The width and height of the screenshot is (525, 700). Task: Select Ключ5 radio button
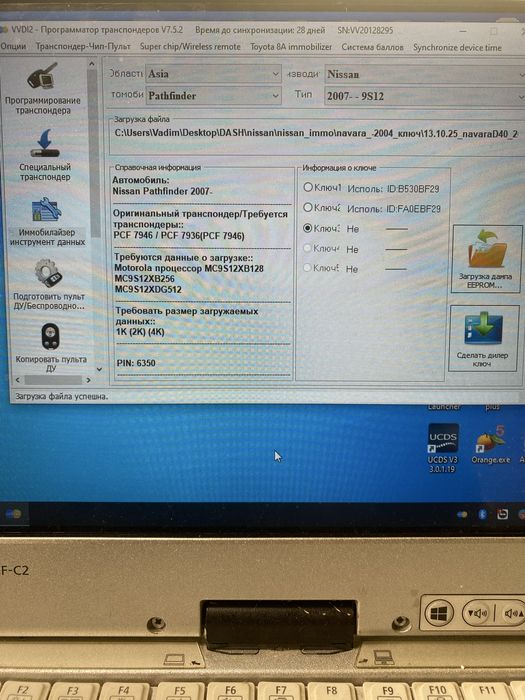click(x=307, y=268)
